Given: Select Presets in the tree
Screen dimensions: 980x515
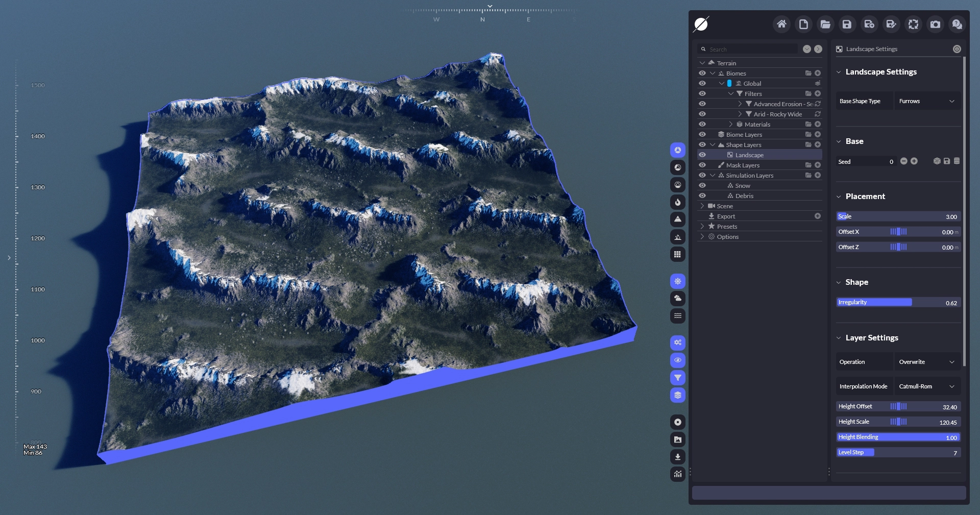Looking at the screenshot, I should tap(727, 227).
